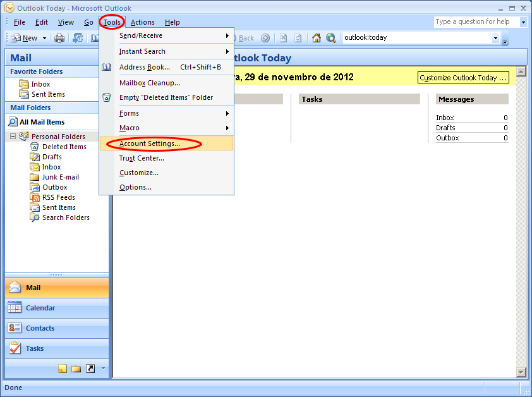The height and width of the screenshot is (397, 532).
Task: Click the Stop icon in web toolbar
Action: [x=283, y=38]
